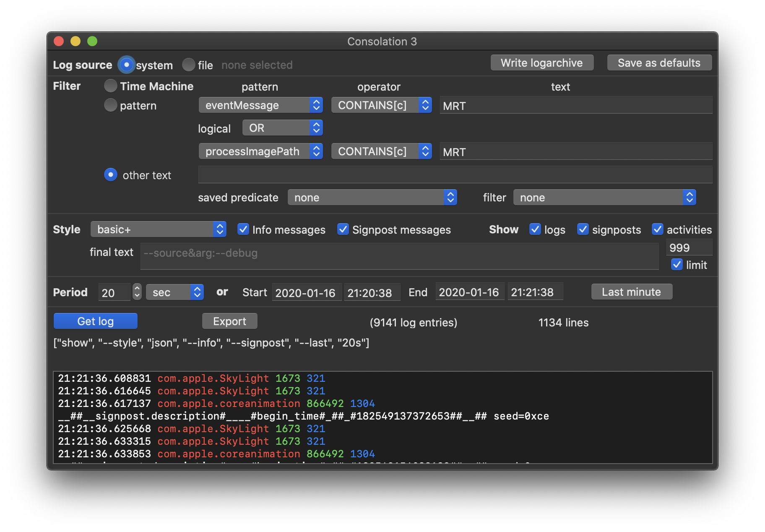
Task: Expand the saved predicate dropdown
Action: pyautogui.click(x=372, y=198)
